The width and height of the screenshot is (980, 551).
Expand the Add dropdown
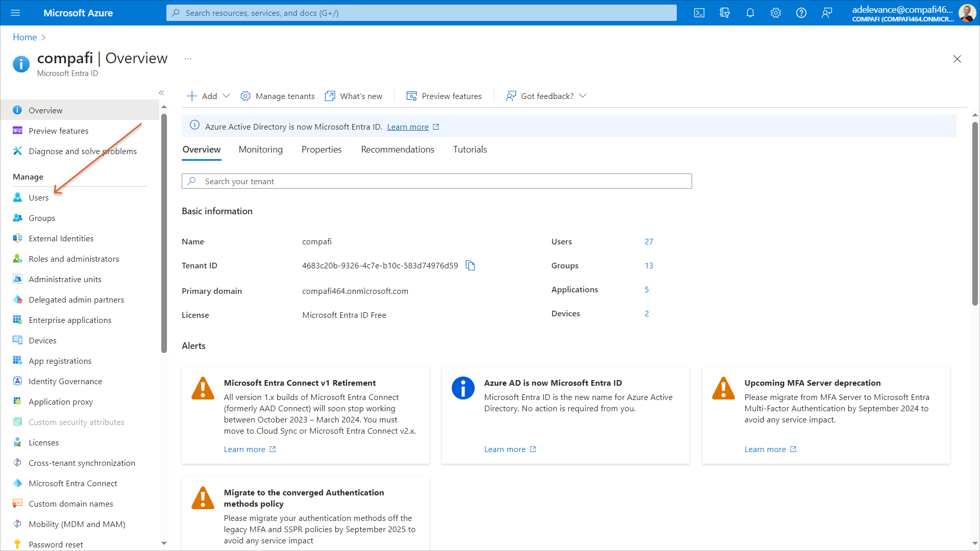[209, 96]
